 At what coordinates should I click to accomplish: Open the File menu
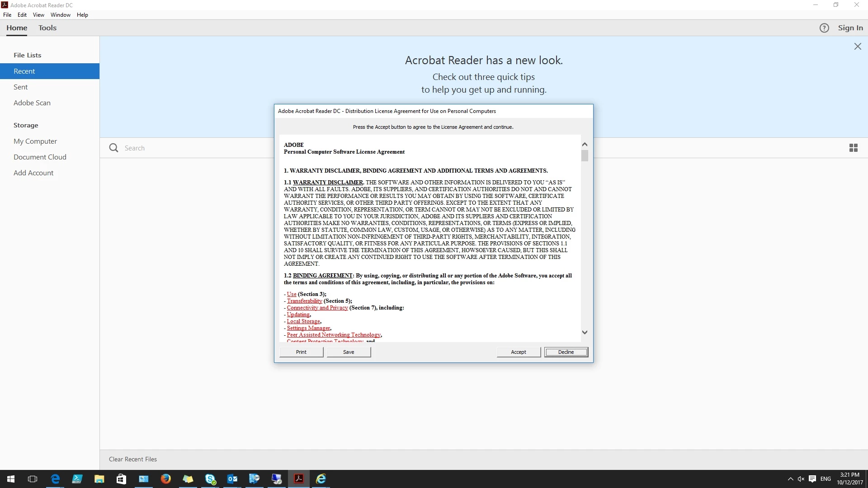[7, 15]
